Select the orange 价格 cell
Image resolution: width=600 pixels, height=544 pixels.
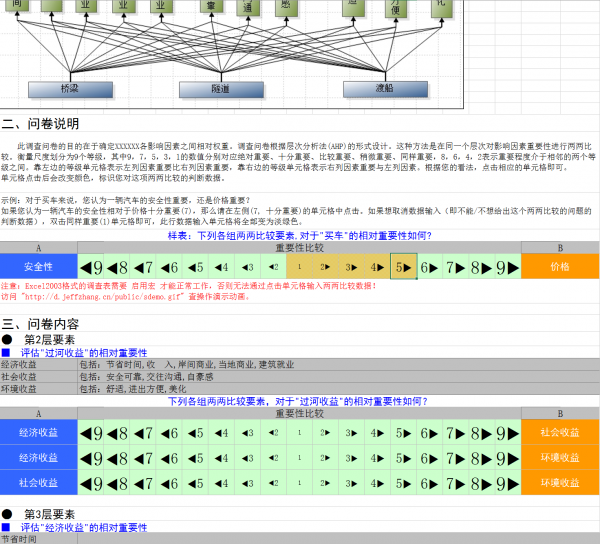click(x=560, y=267)
